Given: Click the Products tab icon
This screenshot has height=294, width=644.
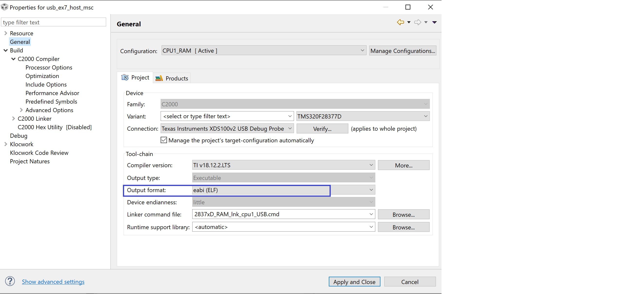Looking at the screenshot, I should pyautogui.click(x=159, y=78).
